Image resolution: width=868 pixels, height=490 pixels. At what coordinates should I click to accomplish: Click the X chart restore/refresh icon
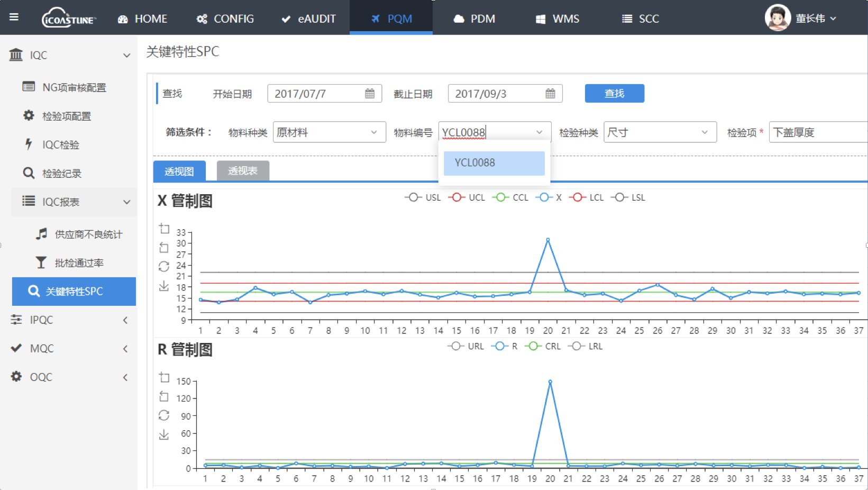pyautogui.click(x=164, y=267)
